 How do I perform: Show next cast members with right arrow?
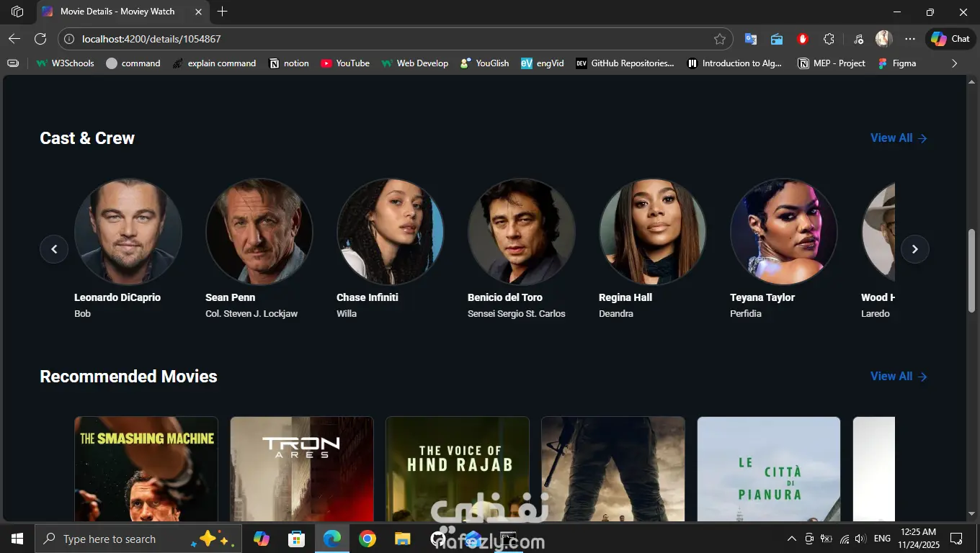[915, 249]
